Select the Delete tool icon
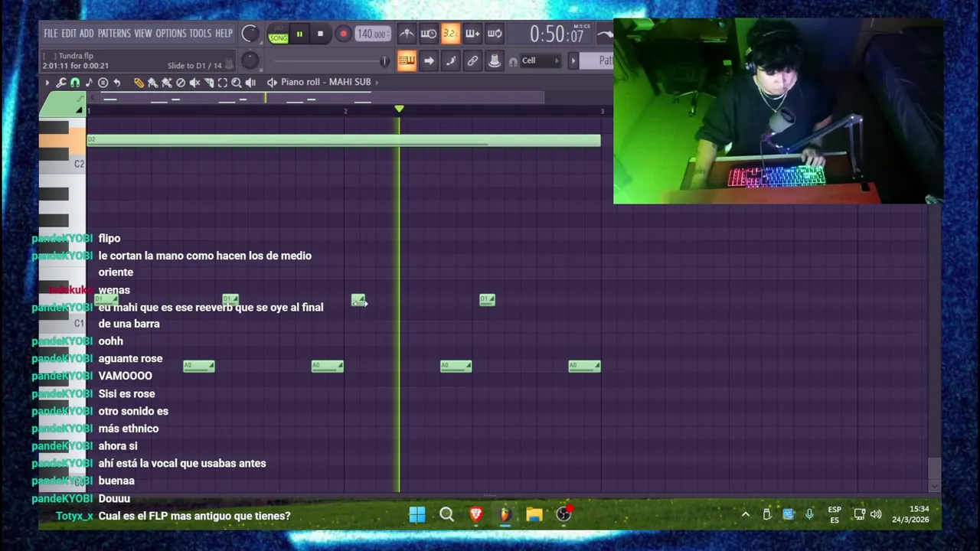The width and height of the screenshot is (980, 551). [x=181, y=82]
